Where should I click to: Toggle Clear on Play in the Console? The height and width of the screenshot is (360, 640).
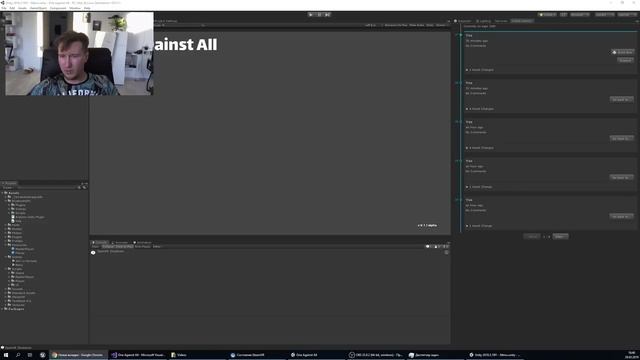pos(124,247)
